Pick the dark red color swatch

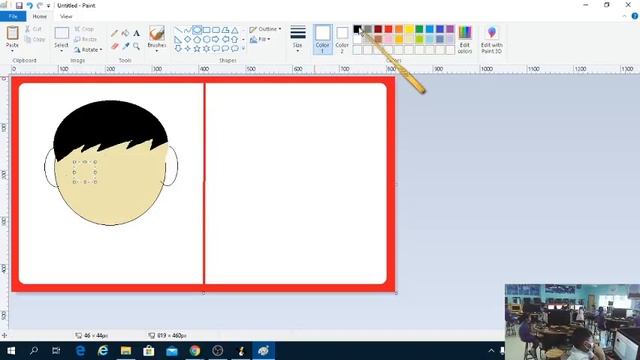click(378, 29)
